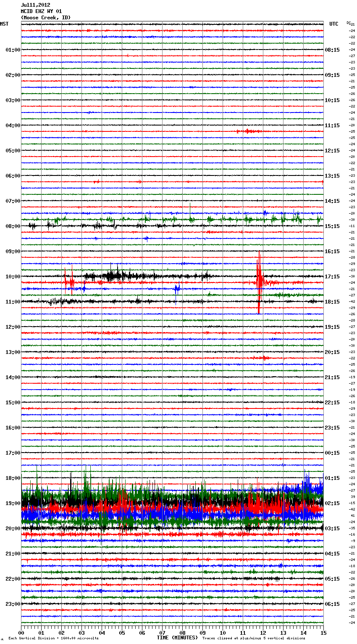Screen dimensions: 357x644
Task: Click the UTC time label "18:15"
Action: coord(332,302)
